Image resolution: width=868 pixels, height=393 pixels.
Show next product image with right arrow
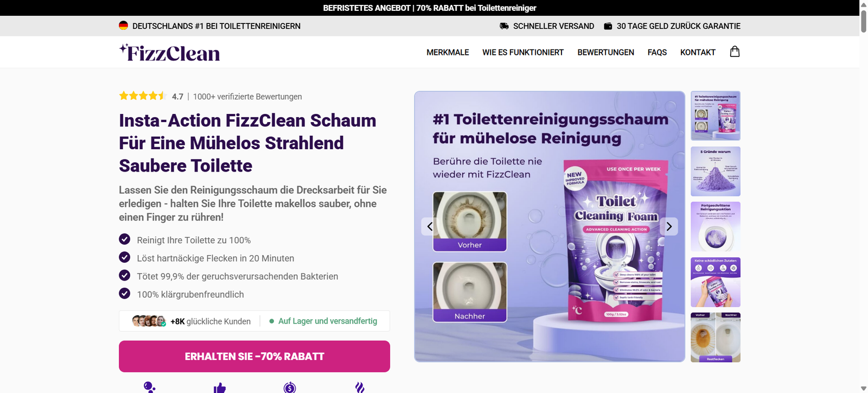(669, 226)
